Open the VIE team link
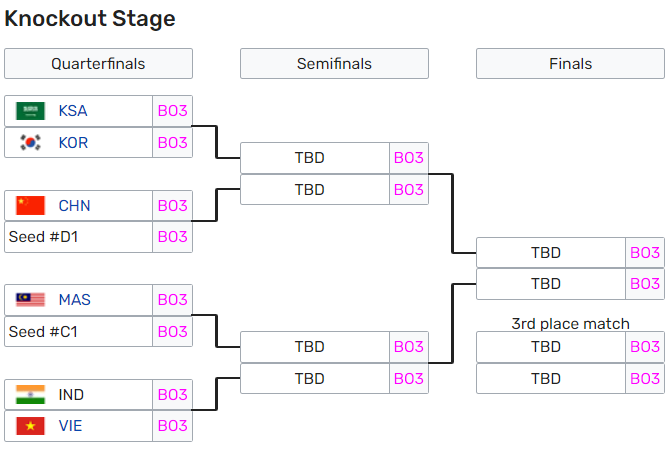The width and height of the screenshot is (672, 453). pos(70,426)
